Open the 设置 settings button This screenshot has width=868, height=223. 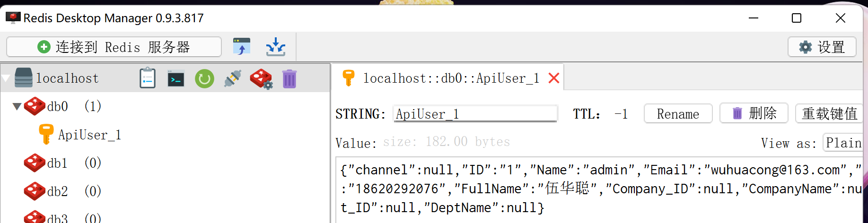coord(822,47)
